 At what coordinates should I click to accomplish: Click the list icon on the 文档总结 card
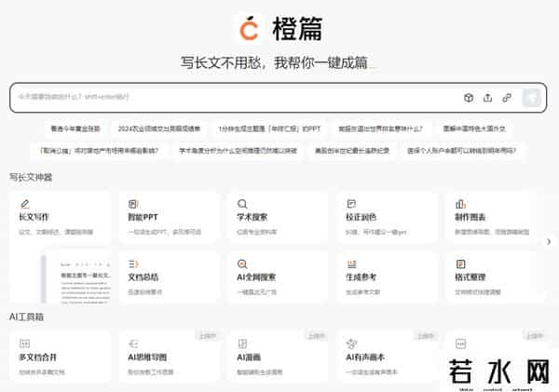(x=133, y=264)
